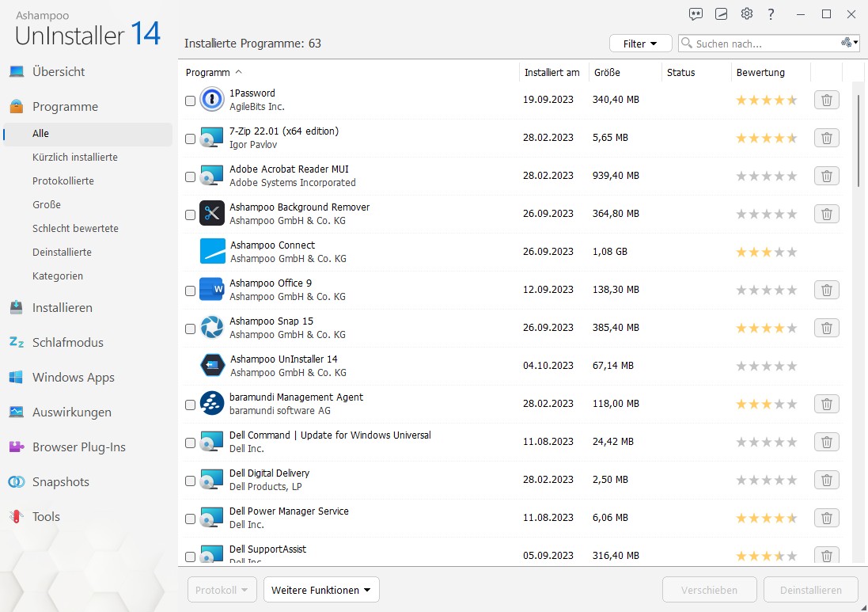Select Alle in the sidebar

[88, 134]
